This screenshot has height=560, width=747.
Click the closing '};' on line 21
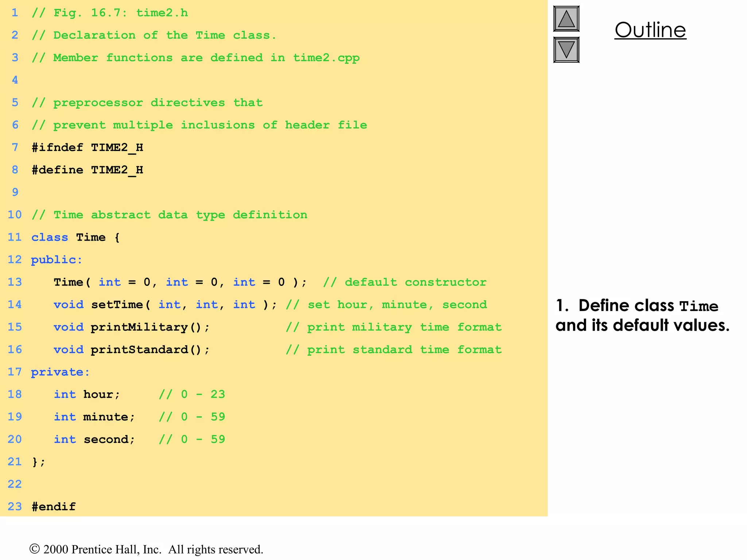39,462
